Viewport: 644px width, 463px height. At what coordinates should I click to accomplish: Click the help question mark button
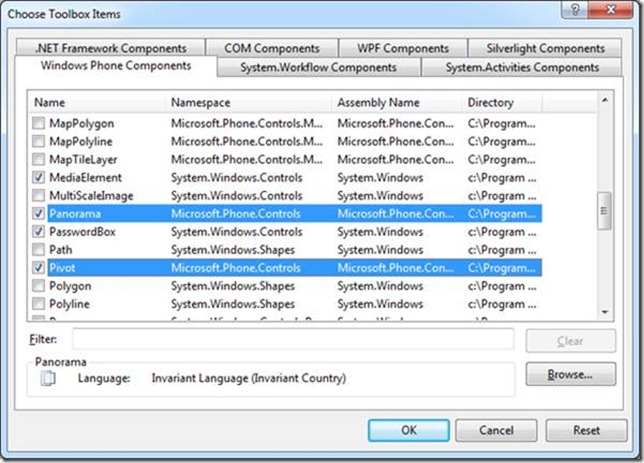(x=575, y=9)
